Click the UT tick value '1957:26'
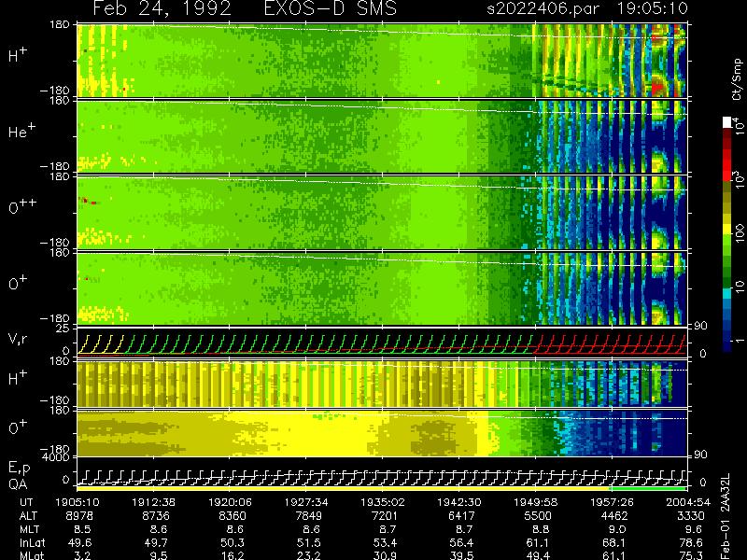Screen dimensions: 747x560 612,502
